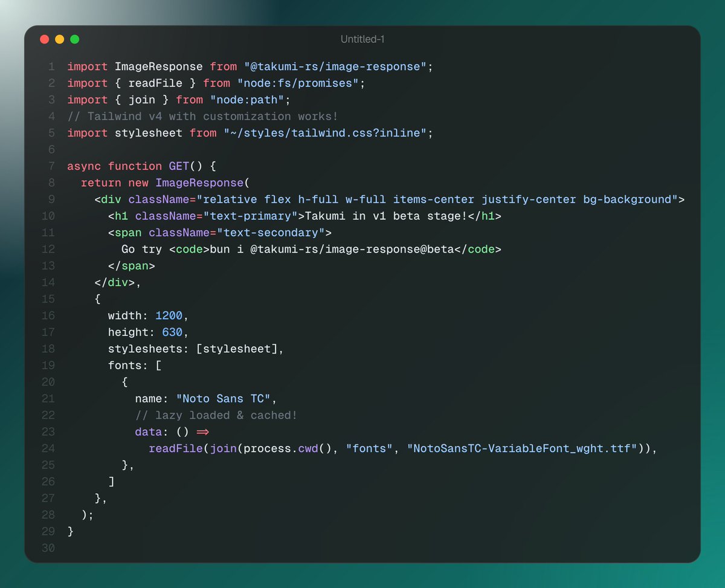Click the stylesheets: [stylesheet] line
Screen dimensions: 725x588
(196, 349)
